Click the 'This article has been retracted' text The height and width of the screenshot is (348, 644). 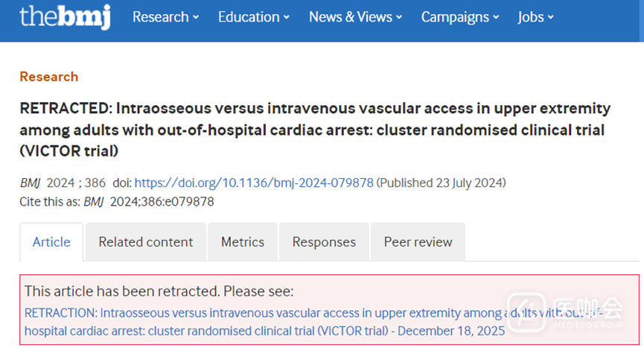pos(159,291)
